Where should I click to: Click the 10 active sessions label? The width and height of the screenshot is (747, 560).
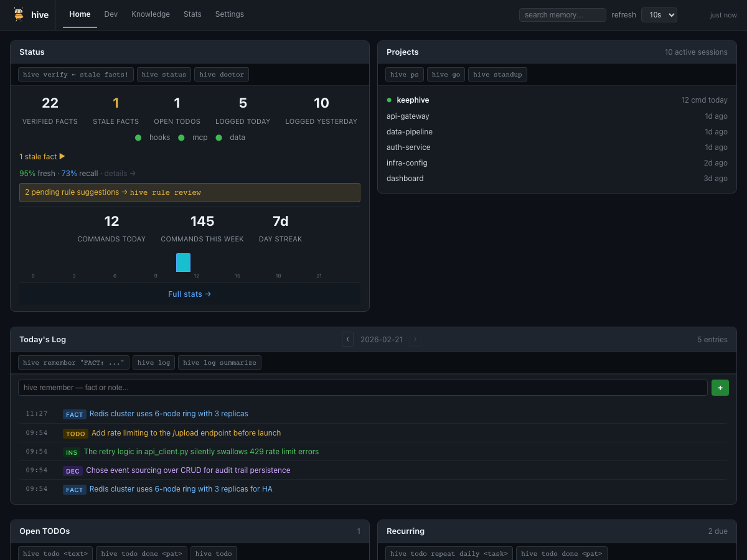[x=696, y=52]
